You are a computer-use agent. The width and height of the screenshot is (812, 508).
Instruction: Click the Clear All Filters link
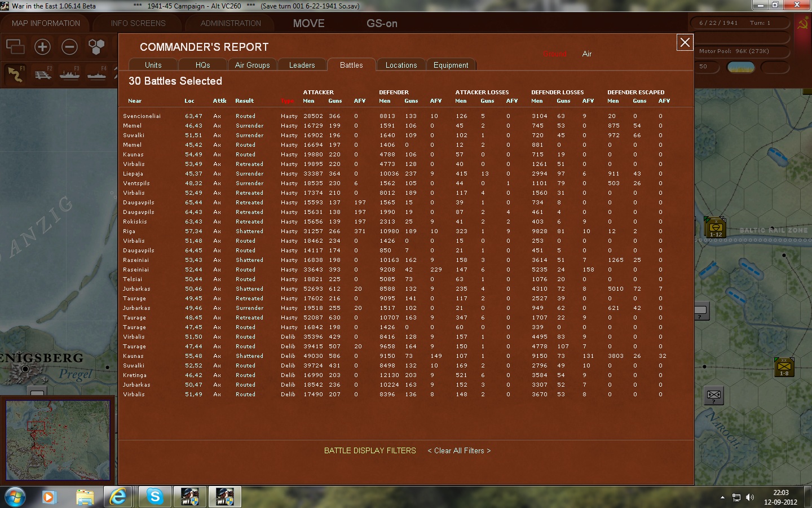(x=459, y=450)
